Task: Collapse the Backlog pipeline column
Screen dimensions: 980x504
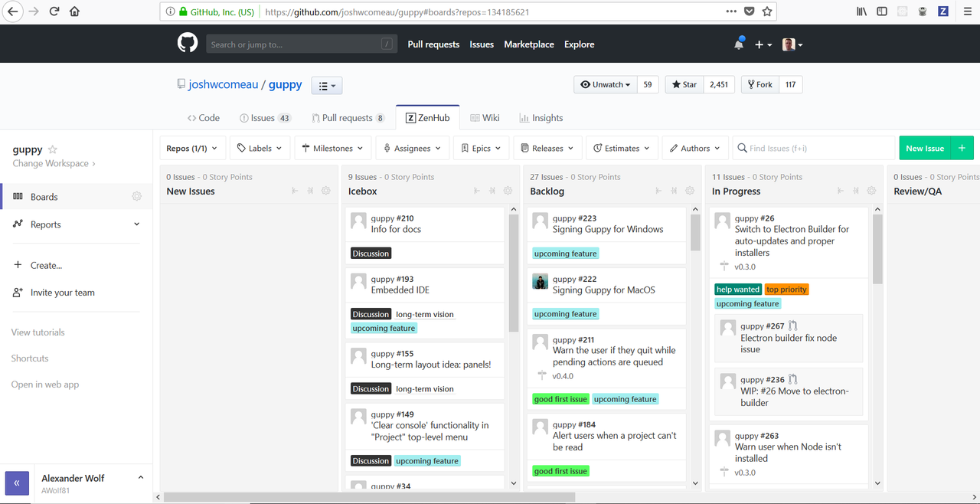Action: coord(658,191)
